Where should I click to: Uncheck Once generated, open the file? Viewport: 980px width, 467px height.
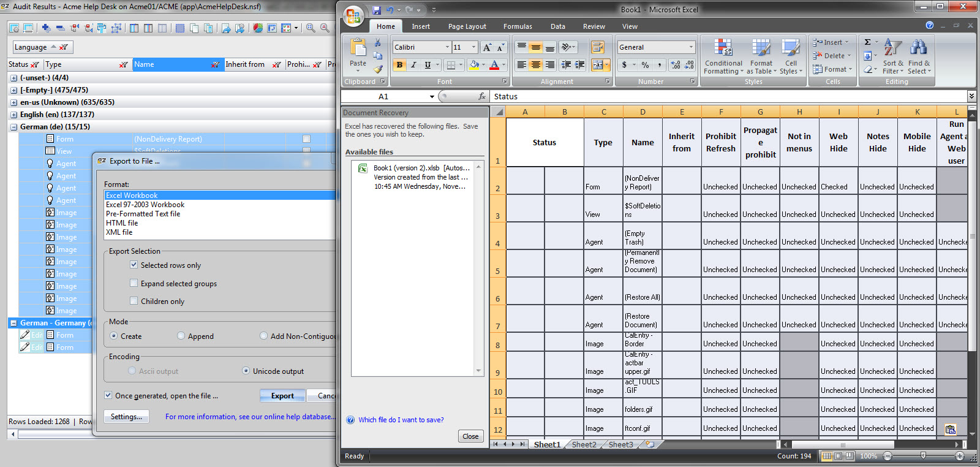pyautogui.click(x=108, y=395)
